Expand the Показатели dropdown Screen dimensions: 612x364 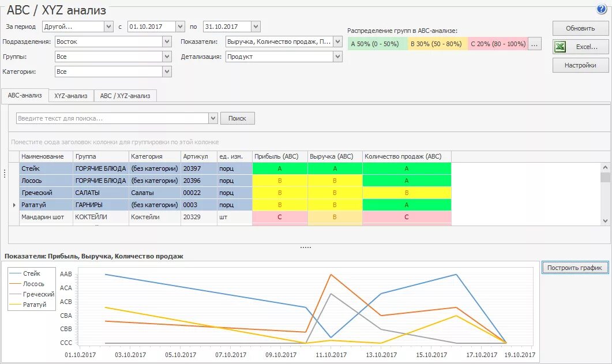pyautogui.click(x=337, y=42)
